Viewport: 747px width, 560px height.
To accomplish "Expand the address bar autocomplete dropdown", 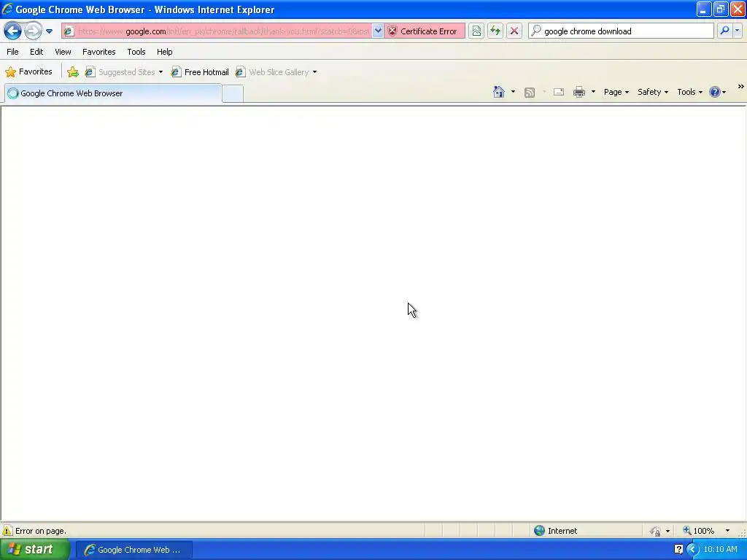I will pos(378,31).
